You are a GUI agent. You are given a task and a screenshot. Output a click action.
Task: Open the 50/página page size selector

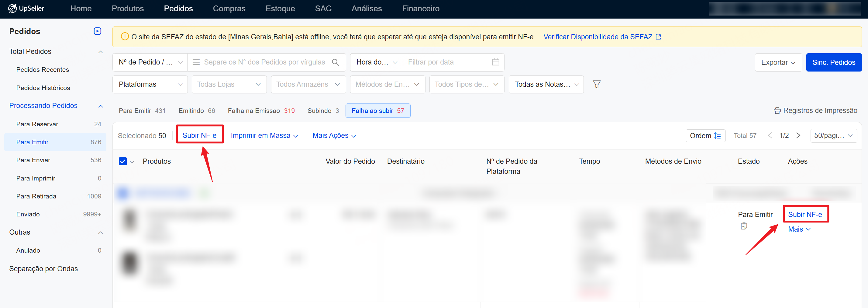(x=833, y=135)
